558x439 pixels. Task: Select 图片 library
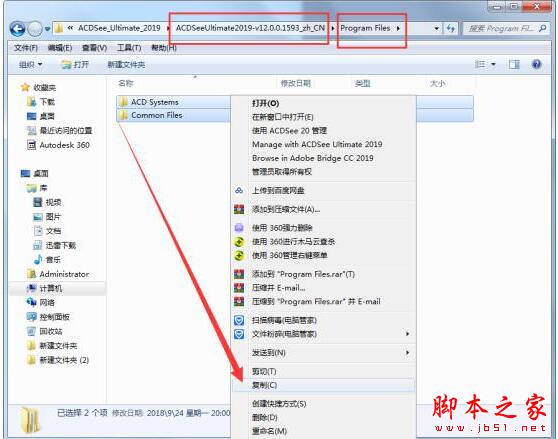(x=47, y=217)
